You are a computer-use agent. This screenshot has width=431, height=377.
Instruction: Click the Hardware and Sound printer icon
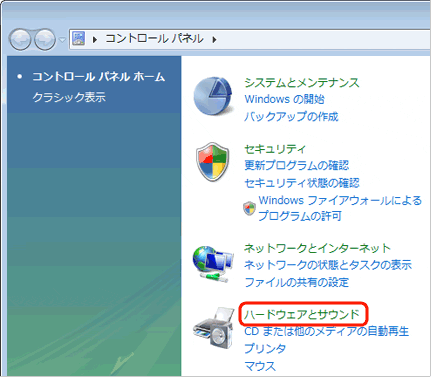213,327
